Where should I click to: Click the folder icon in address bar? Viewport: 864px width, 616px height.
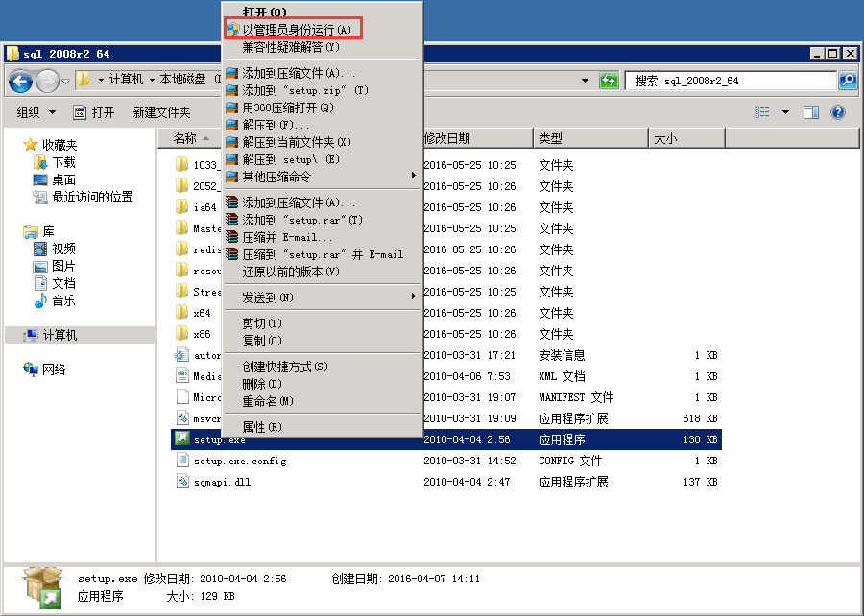tap(83, 80)
